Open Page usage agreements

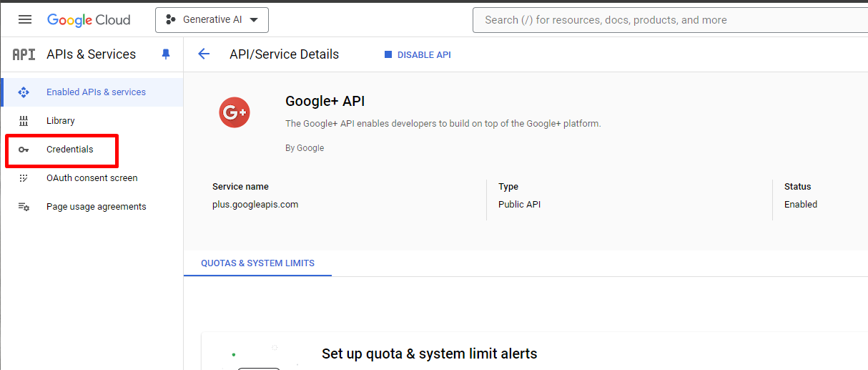click(x=96, y=207)
